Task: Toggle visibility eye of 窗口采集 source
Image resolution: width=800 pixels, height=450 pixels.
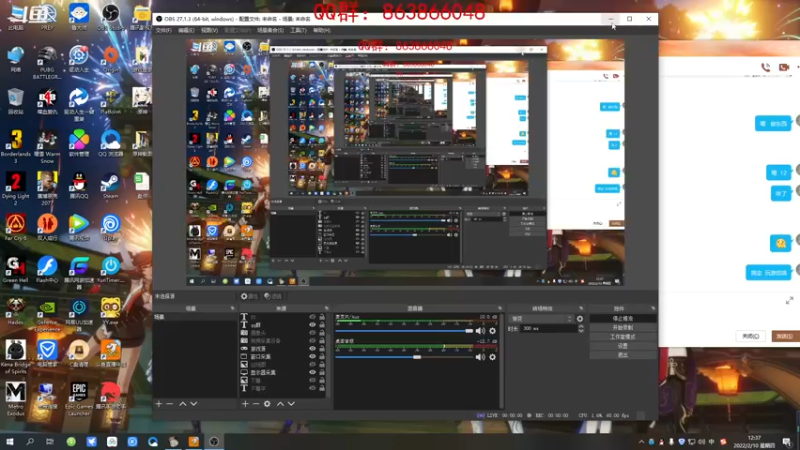Action: (x=312, y=356)
